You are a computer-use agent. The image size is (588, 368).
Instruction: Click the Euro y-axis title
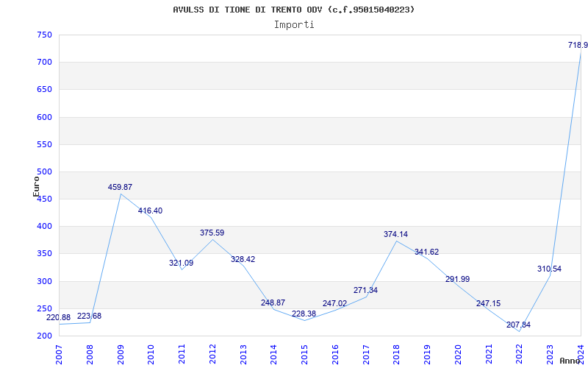pyautogui.click(x=36, y=185)
